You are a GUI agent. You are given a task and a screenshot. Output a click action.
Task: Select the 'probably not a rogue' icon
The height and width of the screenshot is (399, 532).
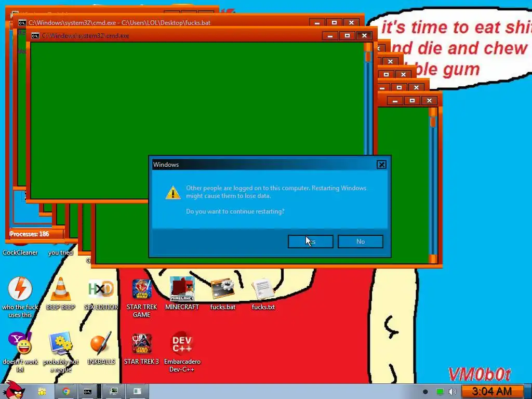pyautogui.click(x=60, y=352)
